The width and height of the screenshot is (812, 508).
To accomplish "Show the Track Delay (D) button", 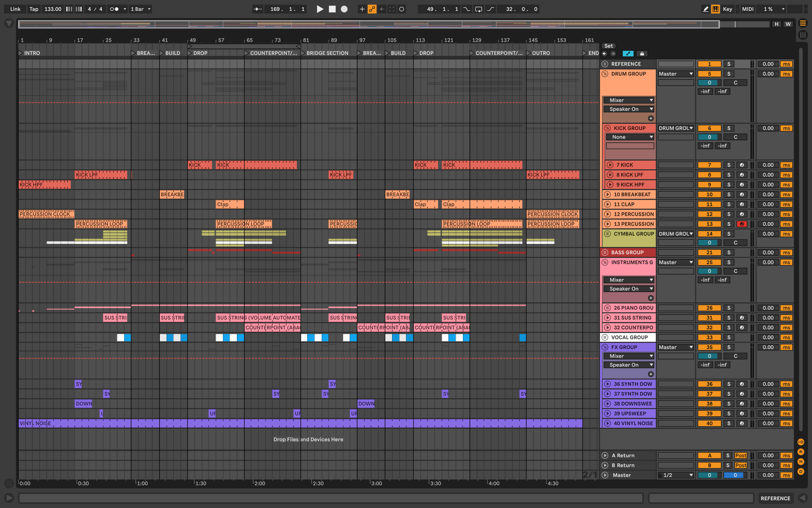I will point(801,471).
